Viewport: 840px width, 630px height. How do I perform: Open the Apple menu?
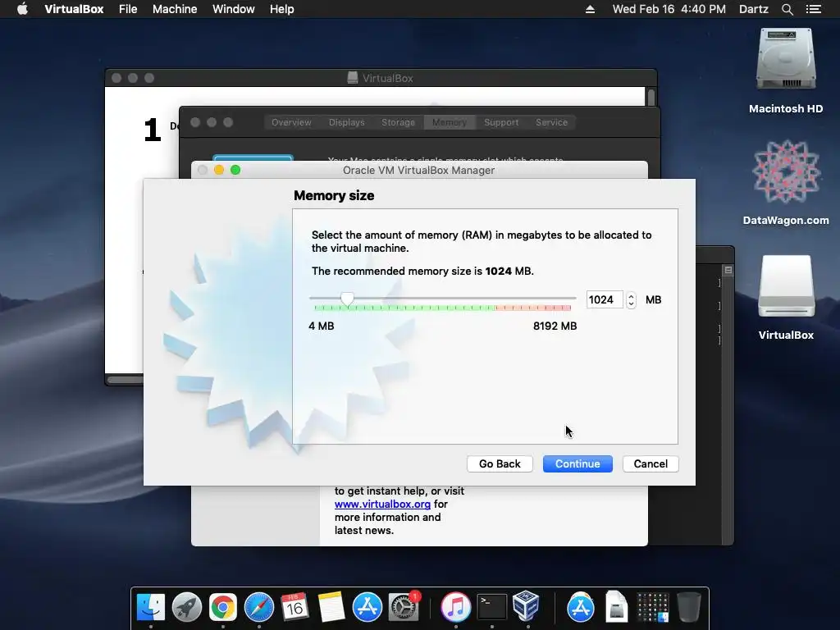(22, 9)
